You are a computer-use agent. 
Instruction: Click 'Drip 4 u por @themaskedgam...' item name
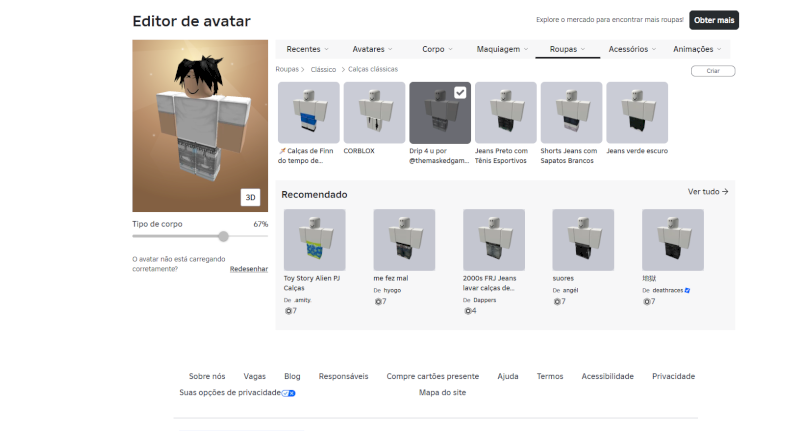click(x=439, y=156)
